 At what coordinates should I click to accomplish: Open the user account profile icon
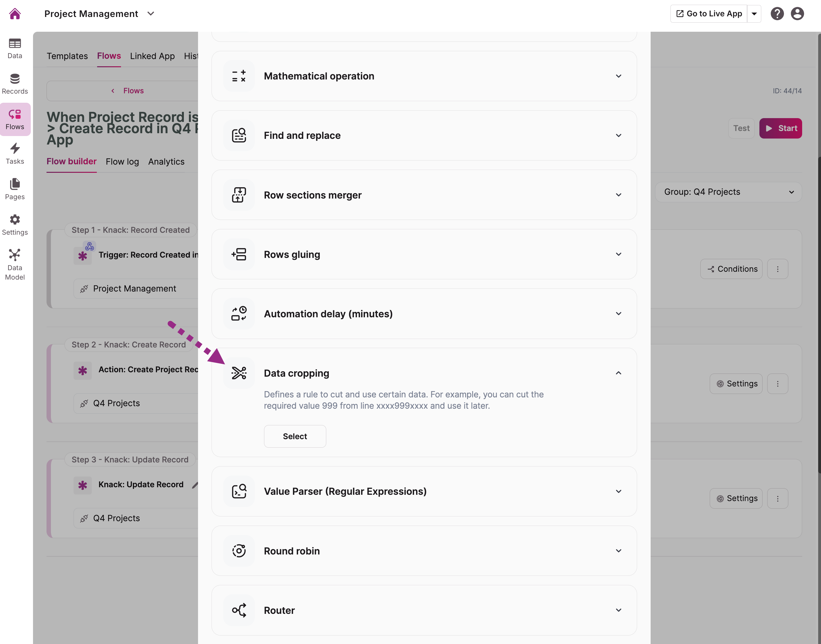[797, 14]
